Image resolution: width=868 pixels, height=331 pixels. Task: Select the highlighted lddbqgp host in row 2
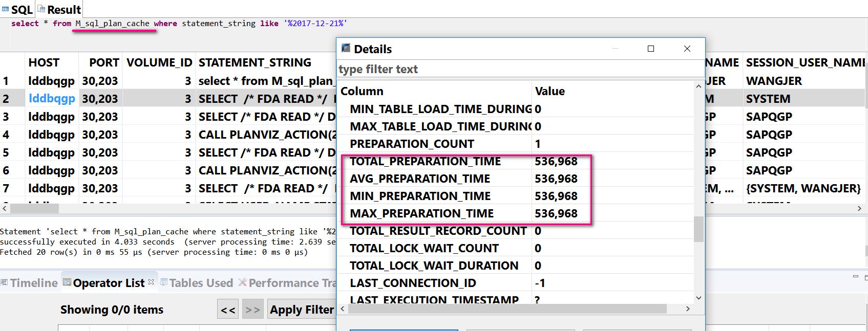52,98
